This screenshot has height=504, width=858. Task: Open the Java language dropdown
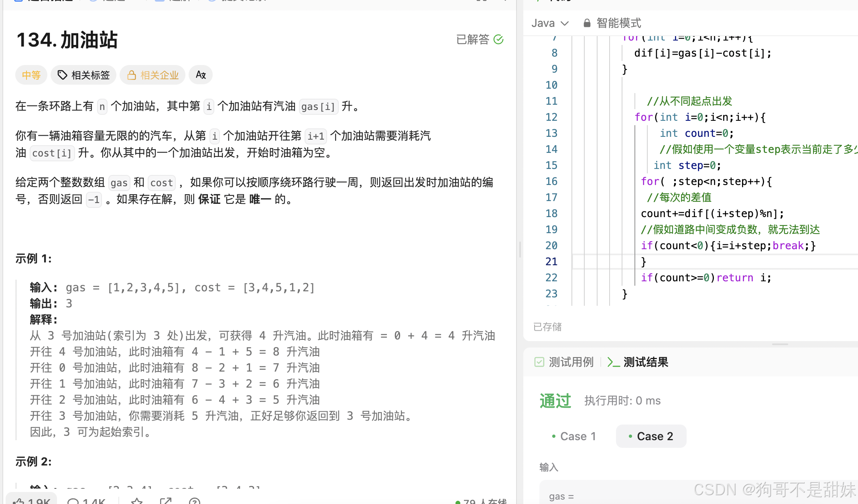point(550,23)
